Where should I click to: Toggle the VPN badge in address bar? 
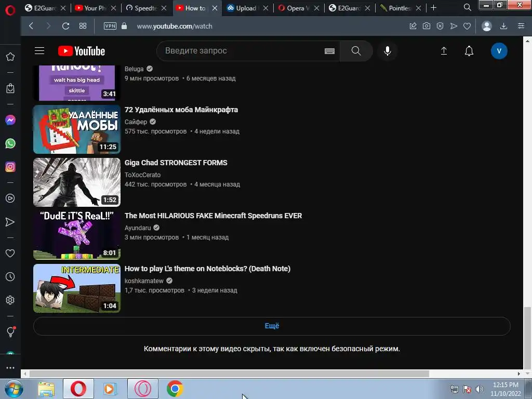[110, 26]
